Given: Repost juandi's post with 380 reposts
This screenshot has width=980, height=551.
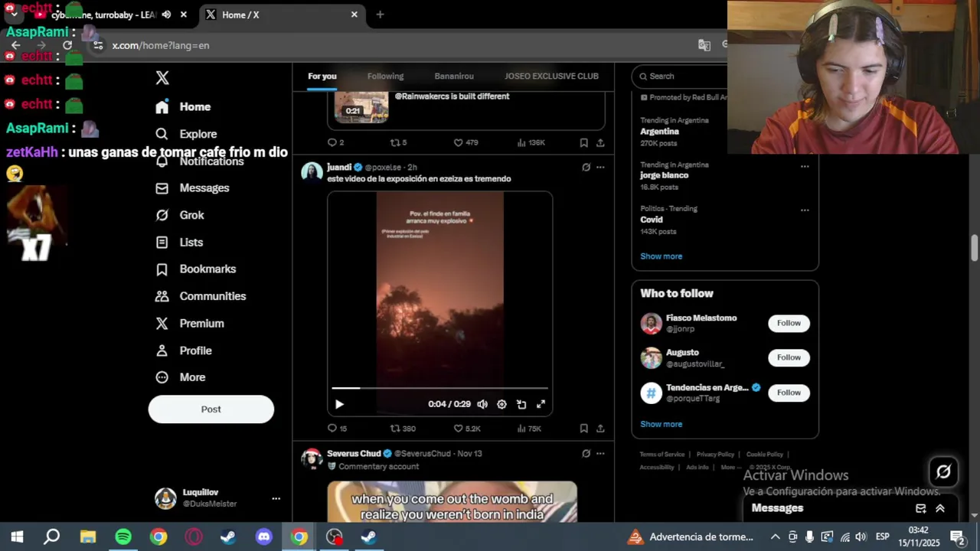Looking at the screenshot, I should (403, 429).
